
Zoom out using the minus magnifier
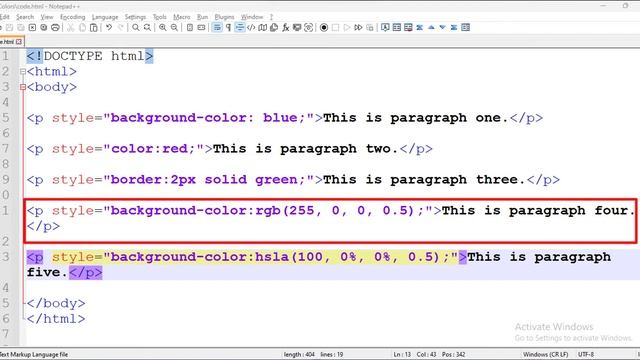174,27
